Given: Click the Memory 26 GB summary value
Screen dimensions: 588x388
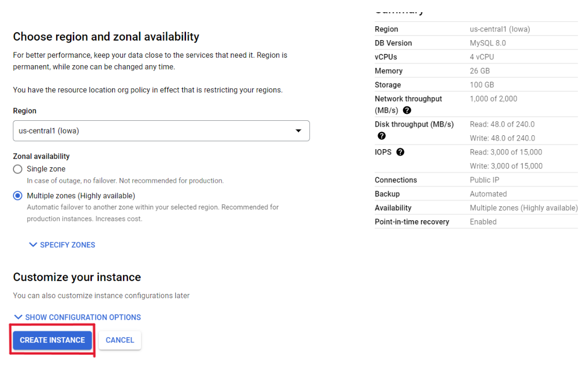Looking at the screenshot, I should pos(479,71).
